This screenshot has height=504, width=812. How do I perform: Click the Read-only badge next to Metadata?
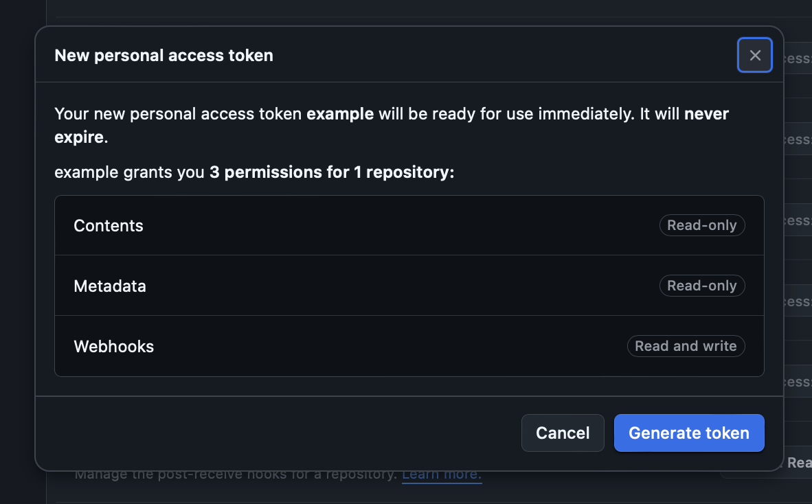pyautogui.click(x=701, y=286)
